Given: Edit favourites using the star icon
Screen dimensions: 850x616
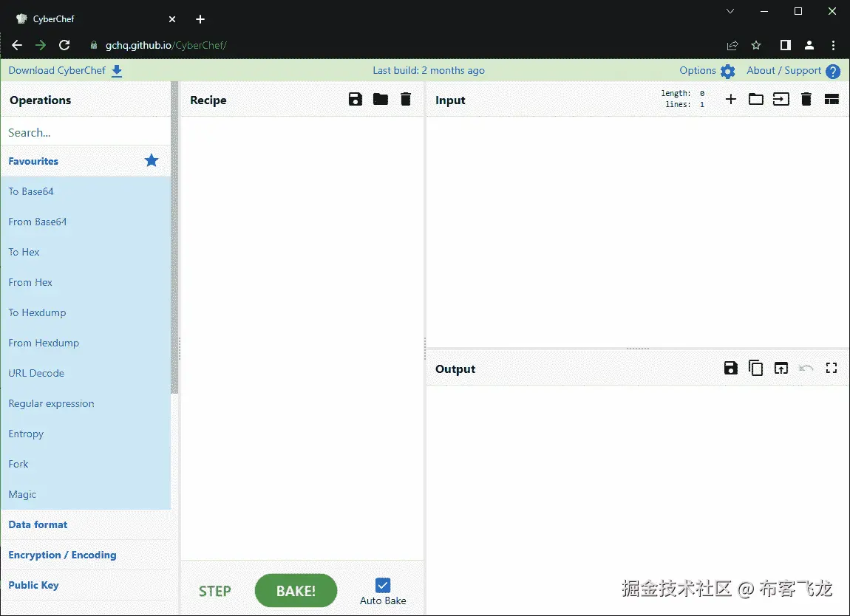Looking at the screenshot, I should click(x=151, y=160).
